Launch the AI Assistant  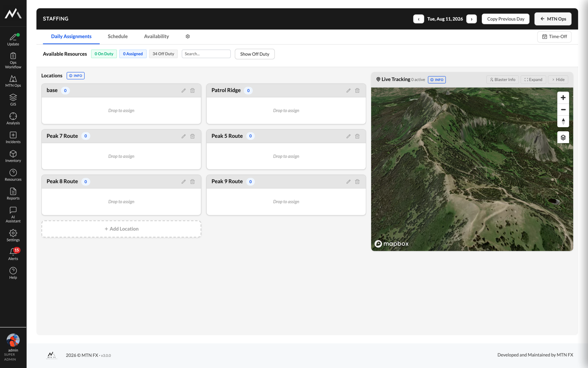coord(13,215)
